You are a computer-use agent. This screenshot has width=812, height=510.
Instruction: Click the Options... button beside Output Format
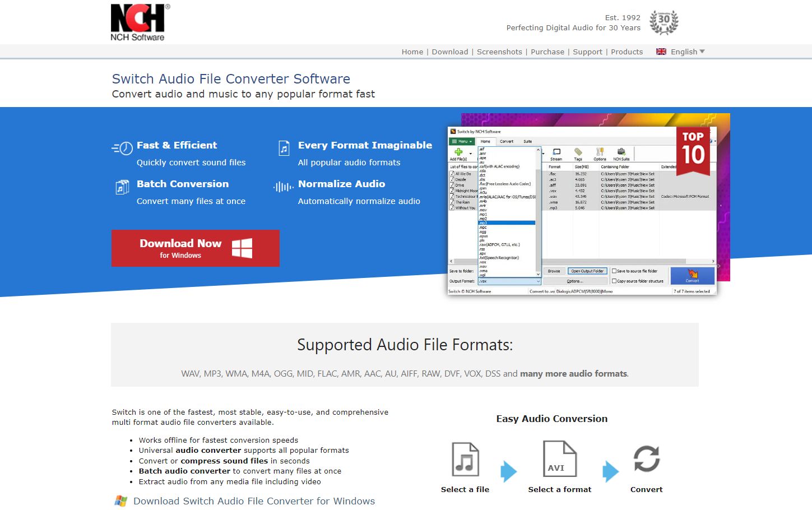(575, 281)
